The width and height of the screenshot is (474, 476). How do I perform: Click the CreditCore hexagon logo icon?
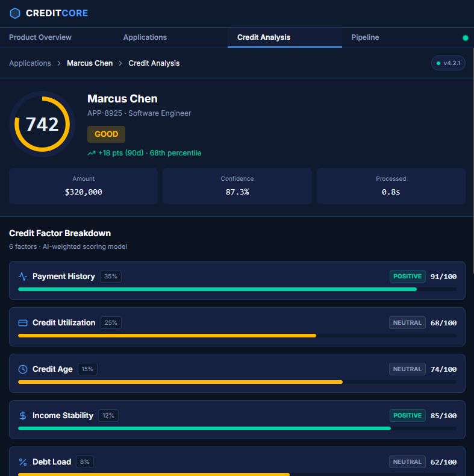15,13
